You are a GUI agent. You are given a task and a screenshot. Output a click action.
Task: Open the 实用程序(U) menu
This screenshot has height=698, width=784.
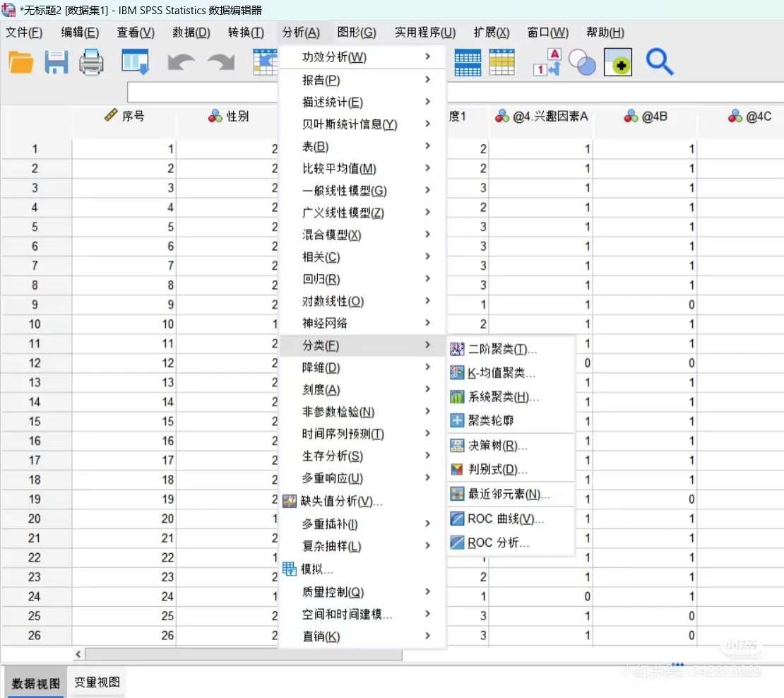tap(425, 32)
